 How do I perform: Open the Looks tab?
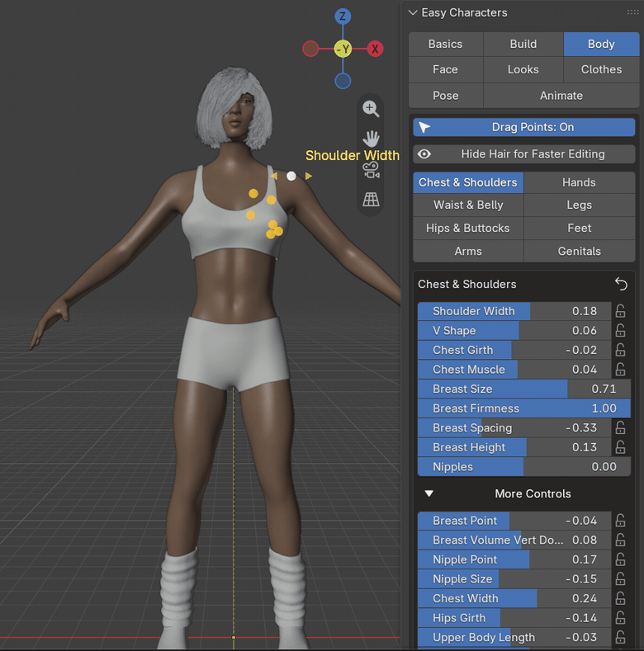pos(523,70)
